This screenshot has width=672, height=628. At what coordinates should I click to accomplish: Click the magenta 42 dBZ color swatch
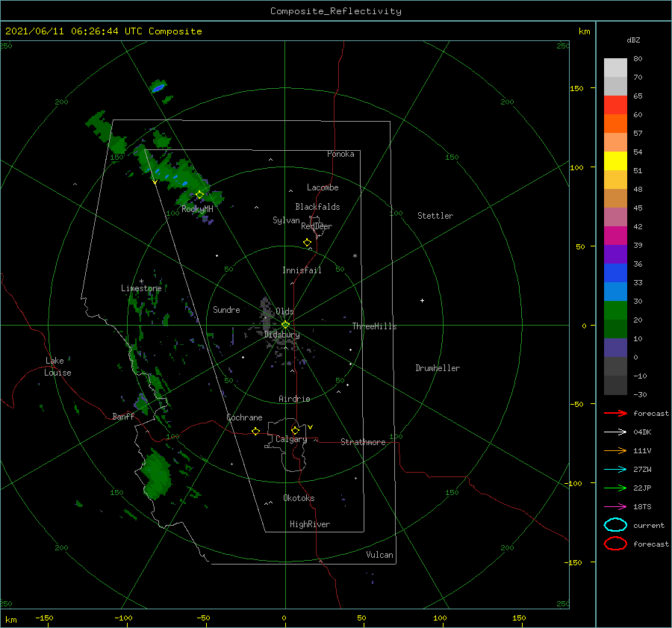coord(615,235)
